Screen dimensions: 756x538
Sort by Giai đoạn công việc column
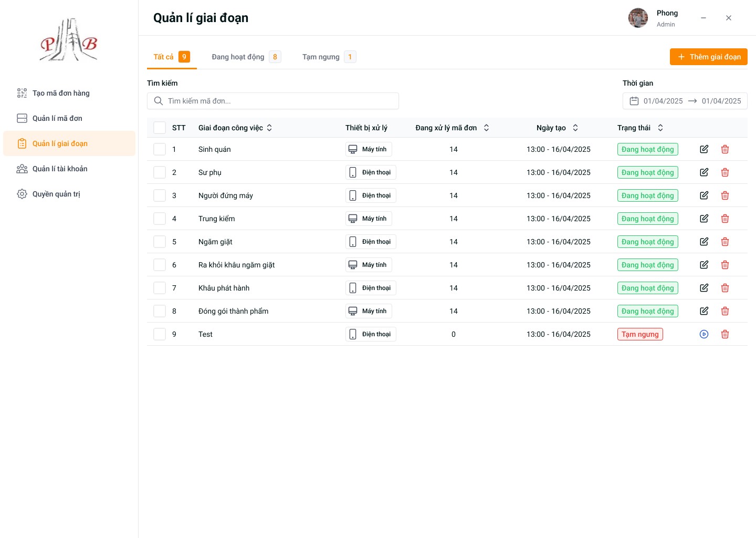269,128
